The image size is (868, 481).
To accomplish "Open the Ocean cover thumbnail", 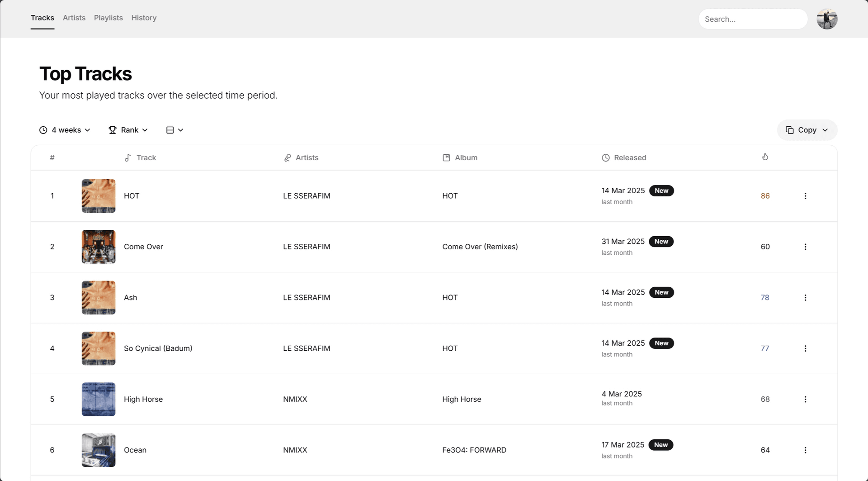I will [x=99, y=450].
